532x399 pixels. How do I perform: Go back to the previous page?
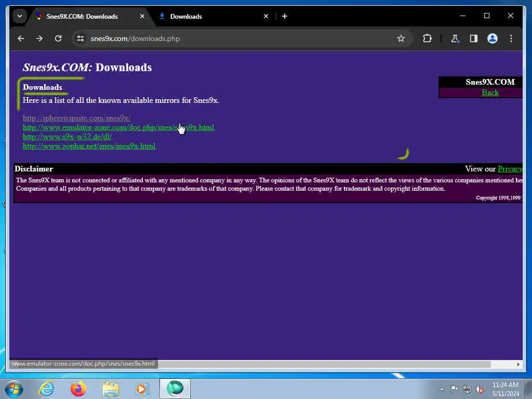pyautogui.click(x=21, y=38)
